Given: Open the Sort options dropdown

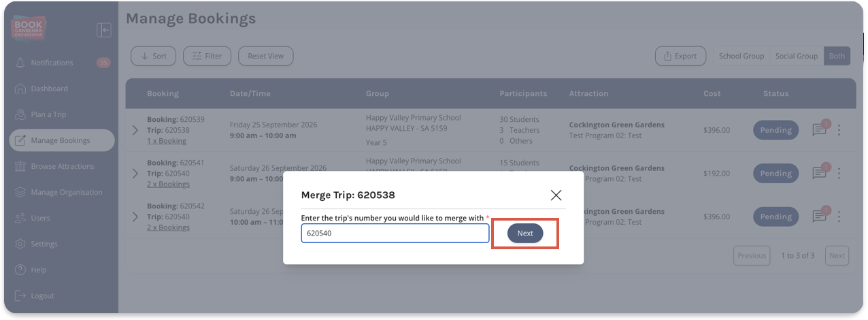Looking at the screenshot, I should click(x=153, y=56).
